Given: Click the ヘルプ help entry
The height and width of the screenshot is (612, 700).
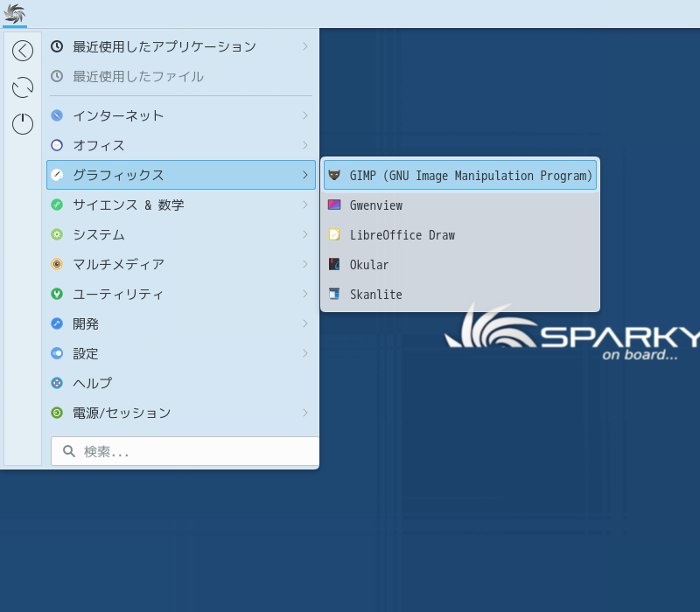Looking at the screenshot, I should [x=92, y=383].
